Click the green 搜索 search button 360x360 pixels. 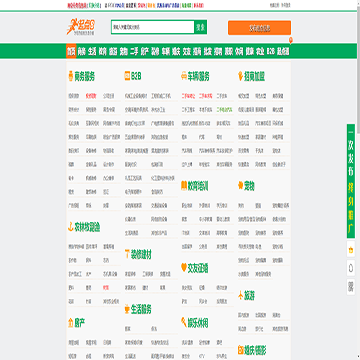pos(201,27)
